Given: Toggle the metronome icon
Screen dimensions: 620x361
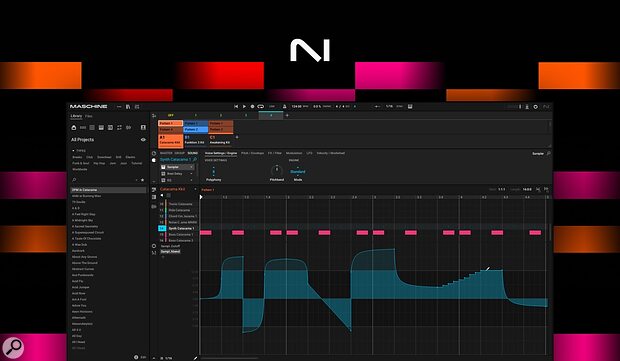Looking at the screenshot, I should coord(284,106).
